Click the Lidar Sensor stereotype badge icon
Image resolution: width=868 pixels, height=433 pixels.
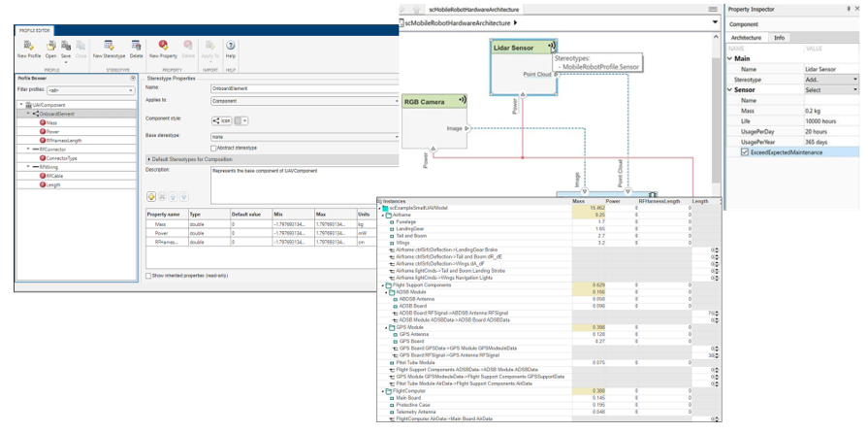coord(552,46)
